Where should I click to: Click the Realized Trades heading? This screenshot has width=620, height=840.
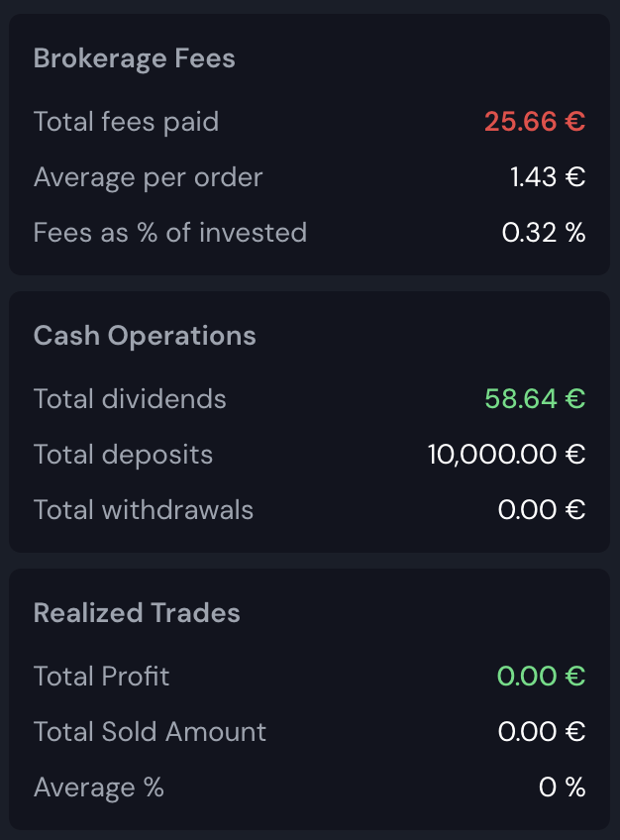click(x=137, y=613)
